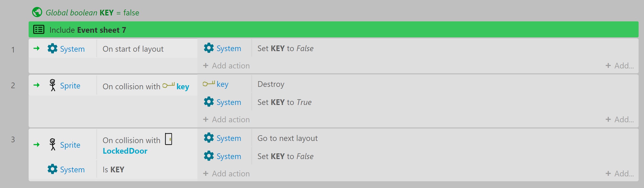The image size is (644, 188).
Task: Click the global variable globe icon
Action: (x=37, y=12)
